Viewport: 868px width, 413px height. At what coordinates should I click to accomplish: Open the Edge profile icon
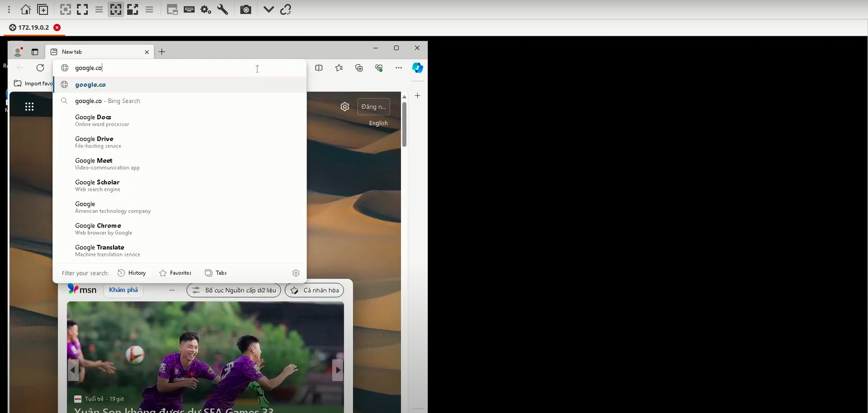pos(18,51)
